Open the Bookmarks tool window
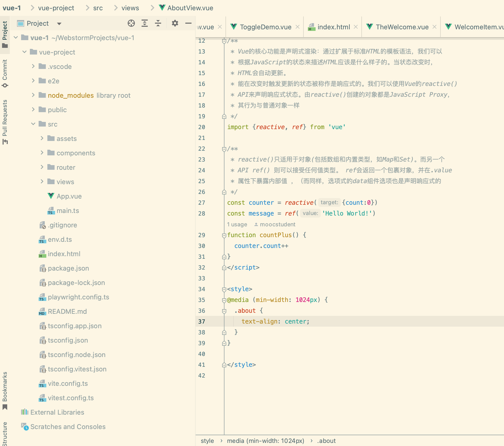The image size is (504, 446). (5, 391)
